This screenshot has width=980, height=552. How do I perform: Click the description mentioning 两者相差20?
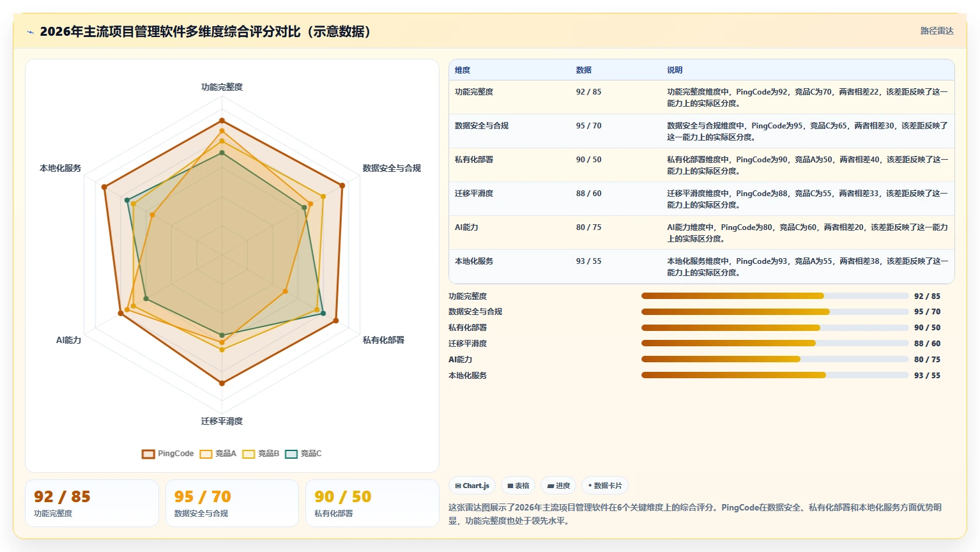pos(808,233)
